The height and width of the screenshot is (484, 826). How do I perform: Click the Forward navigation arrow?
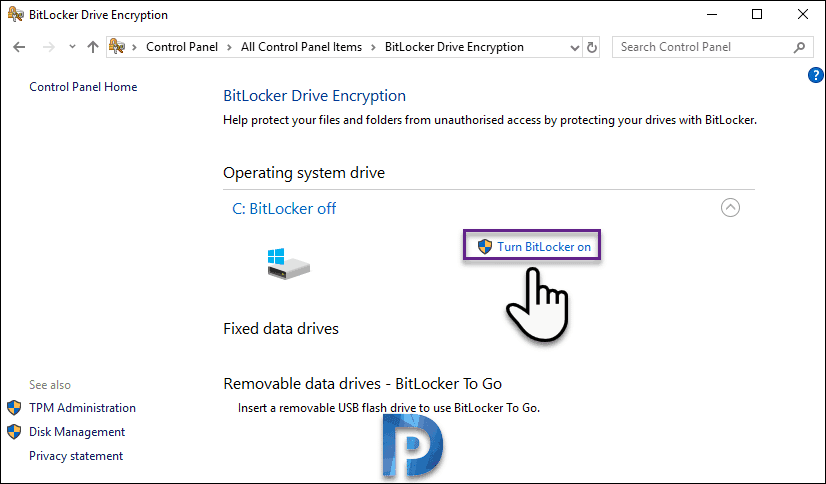pyautogui.click(x=49, y=47)
